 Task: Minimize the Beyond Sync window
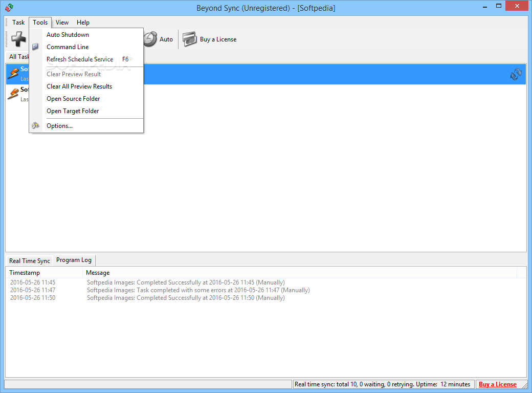pyautogui.click(x=485, y=7)
